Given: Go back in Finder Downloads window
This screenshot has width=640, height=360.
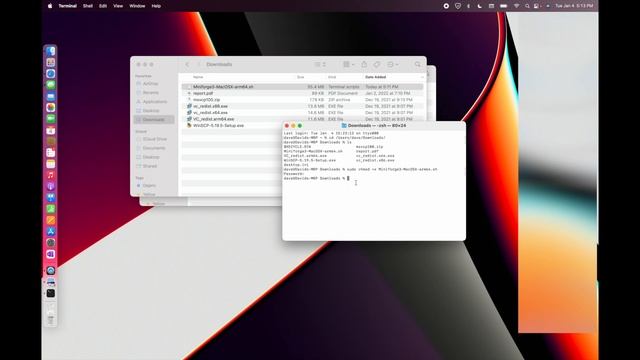Looking at the screenshot, I should [x=187, y=64].
